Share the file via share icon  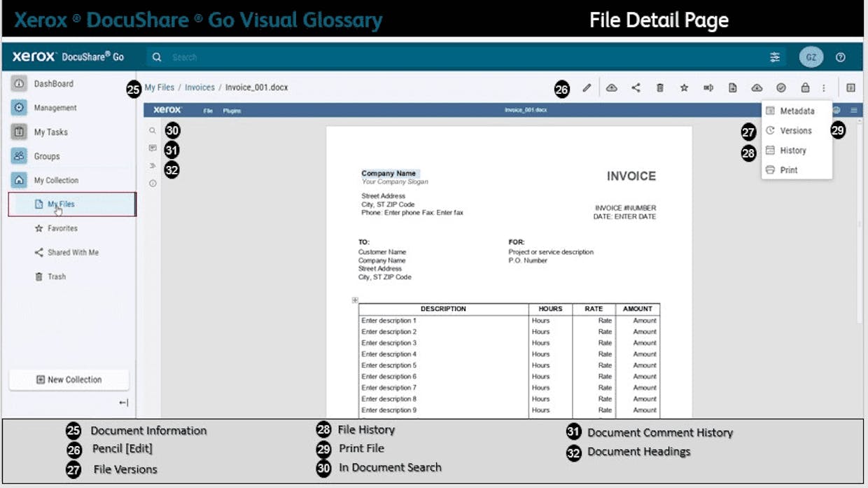[x=636, y=88]
